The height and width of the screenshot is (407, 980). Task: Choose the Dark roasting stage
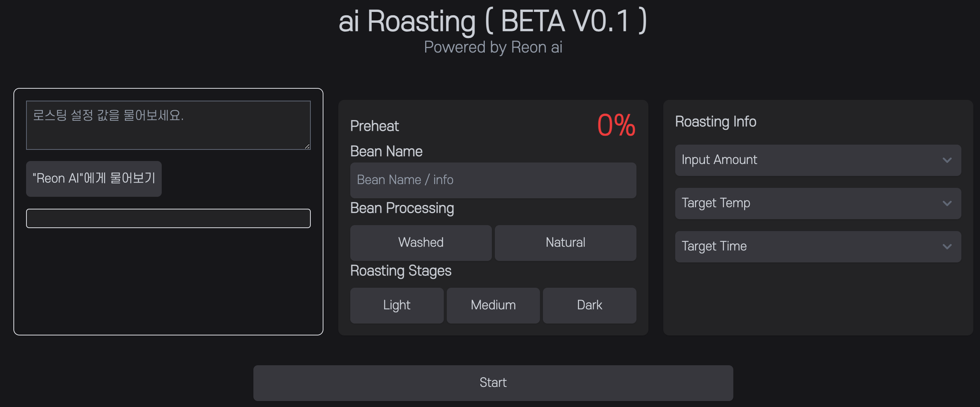(x=589, y=305)
